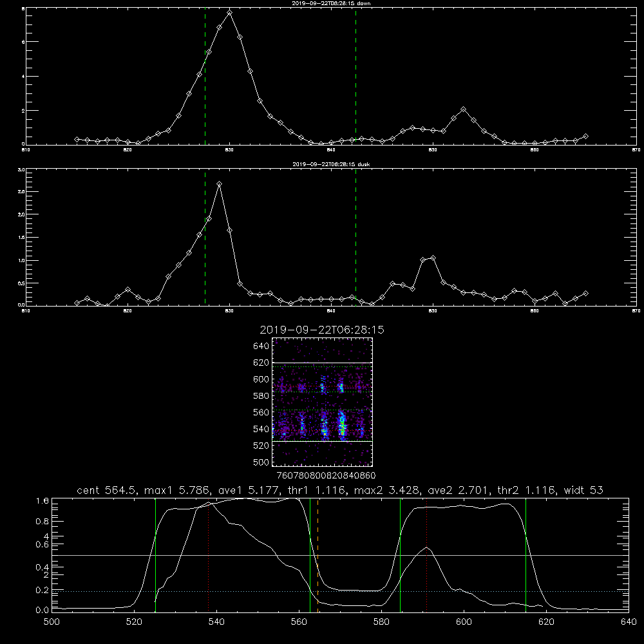Image resolution: width=644 pixels, height=644 pixels.
Task: Click the left green dashed line in dawn plot
Action: pyautogui.click(x=205, y=77)
